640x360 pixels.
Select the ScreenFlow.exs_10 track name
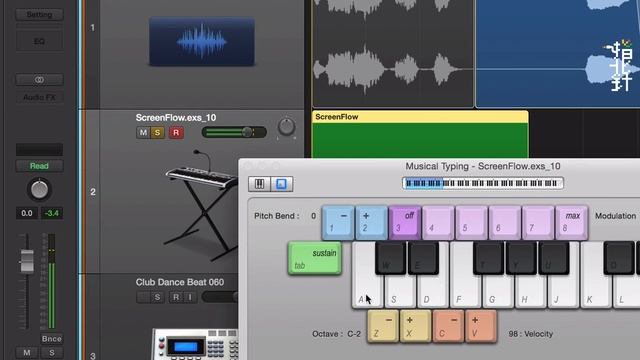point(176,118)
